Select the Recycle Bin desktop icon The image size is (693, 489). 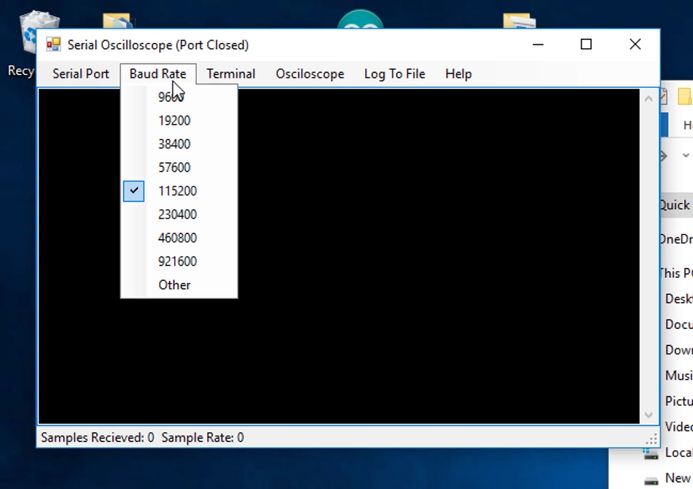pyautogui.click(x=28, y=46)
